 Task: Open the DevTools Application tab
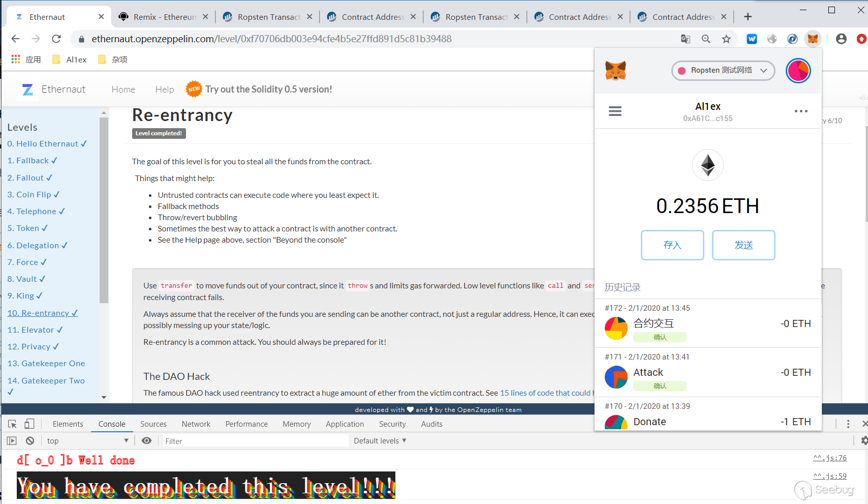pos(345,424)
